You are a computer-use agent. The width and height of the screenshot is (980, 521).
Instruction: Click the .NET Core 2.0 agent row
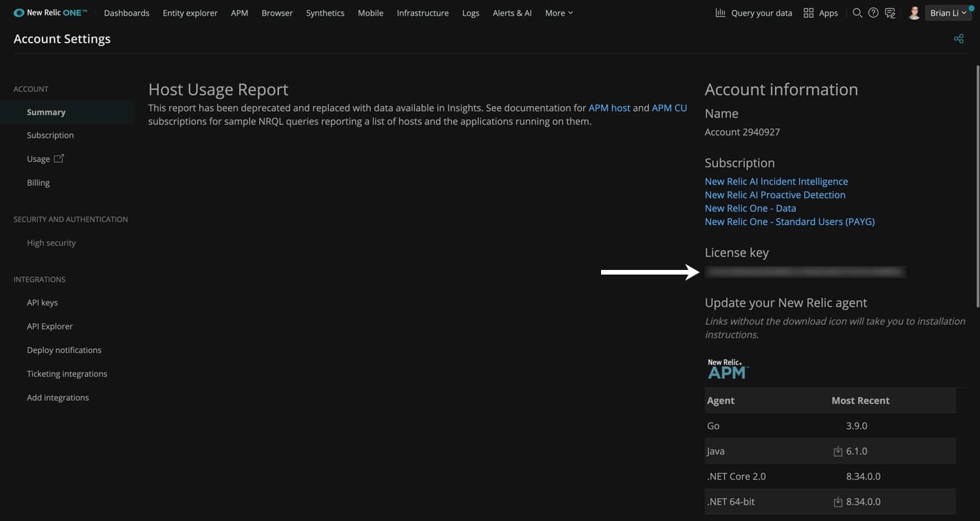tap(830, 477)
